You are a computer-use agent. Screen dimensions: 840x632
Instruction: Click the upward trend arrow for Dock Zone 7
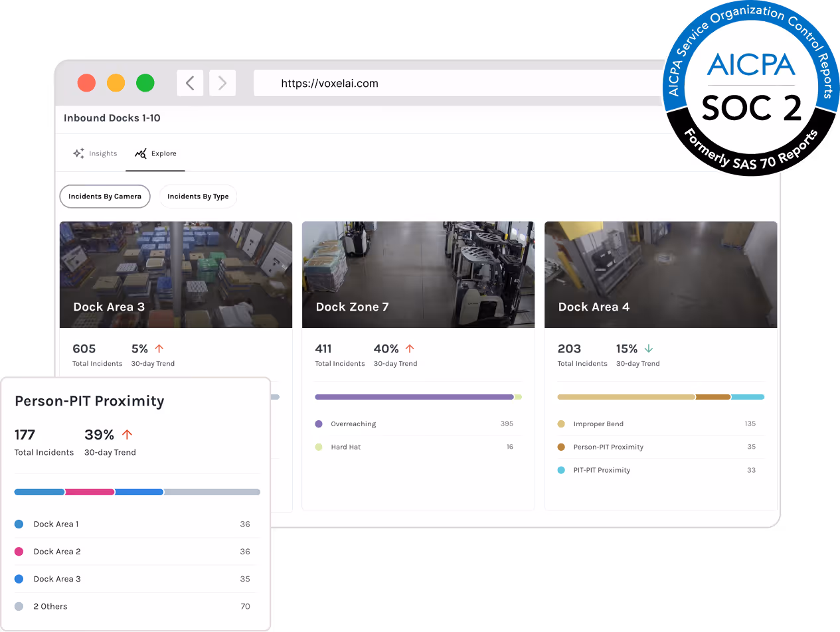411,348
